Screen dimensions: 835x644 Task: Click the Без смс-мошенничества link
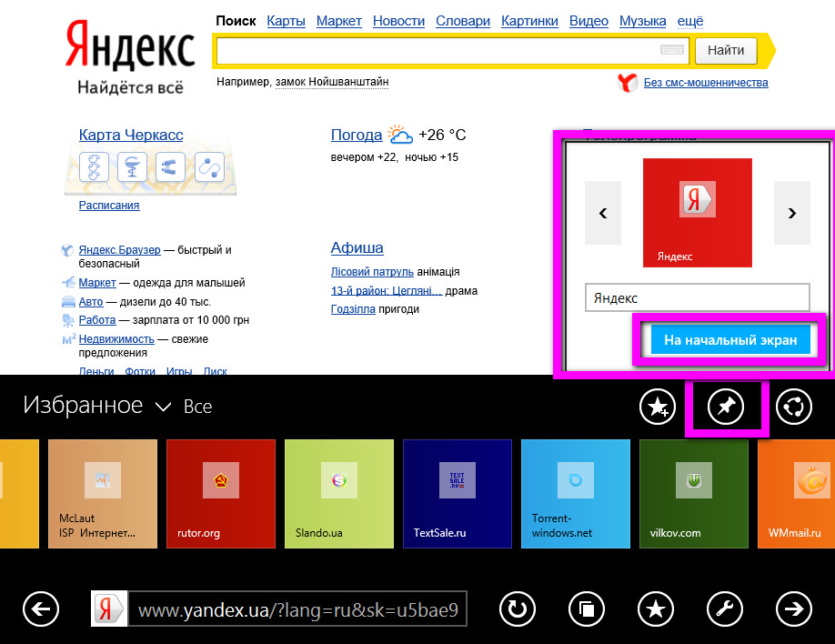pyautogui.click(x=706, y=83)
